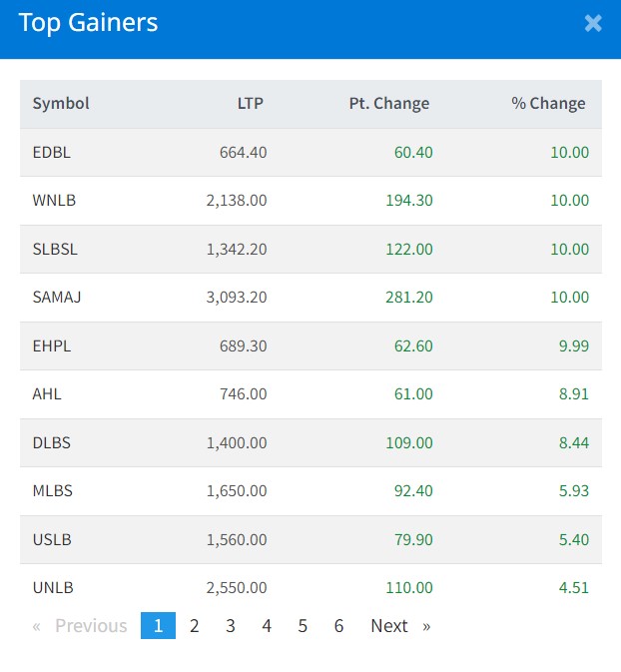Sort by Pt. Change column header

pos(389,103)
